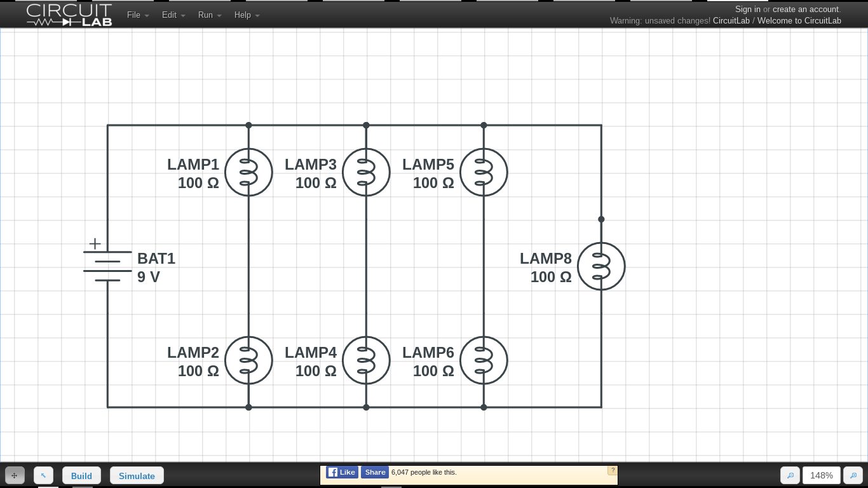Switch to Simulate mode
868x488 pixels.
point(137,475)
